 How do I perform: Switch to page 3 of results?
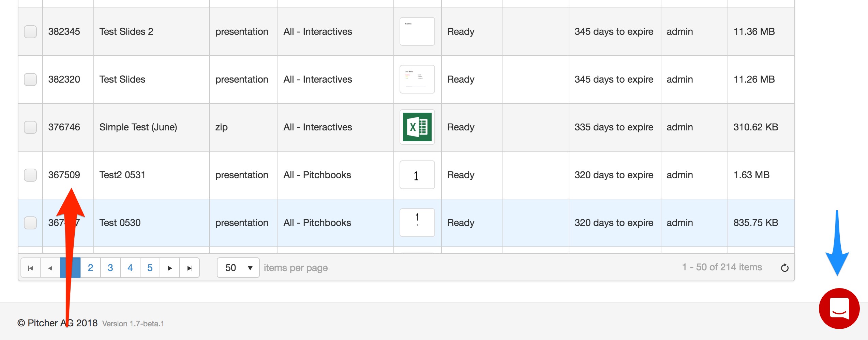pyautogui.click(x=110, y=268)
